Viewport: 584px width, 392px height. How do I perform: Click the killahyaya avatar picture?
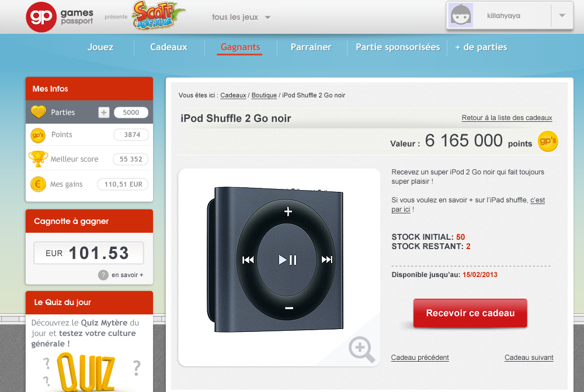(461, 16)
